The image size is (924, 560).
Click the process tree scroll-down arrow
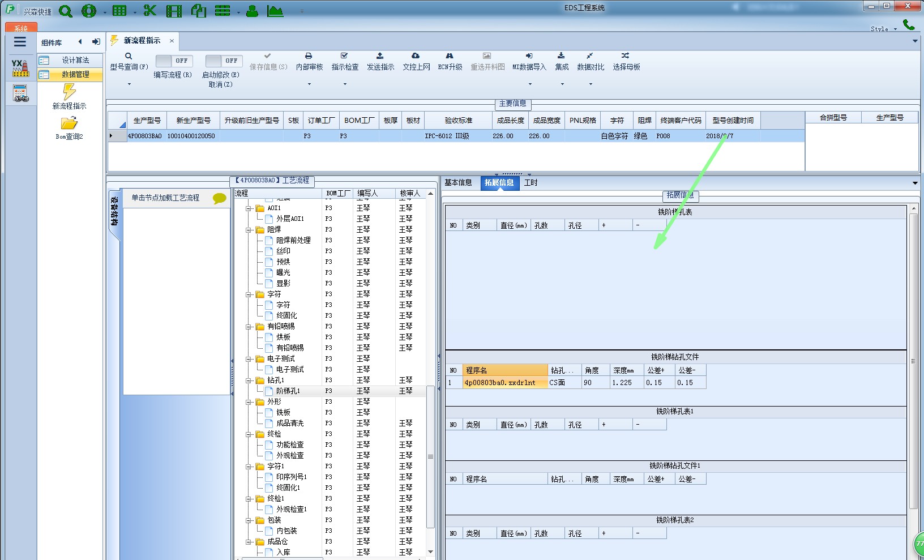430,552
